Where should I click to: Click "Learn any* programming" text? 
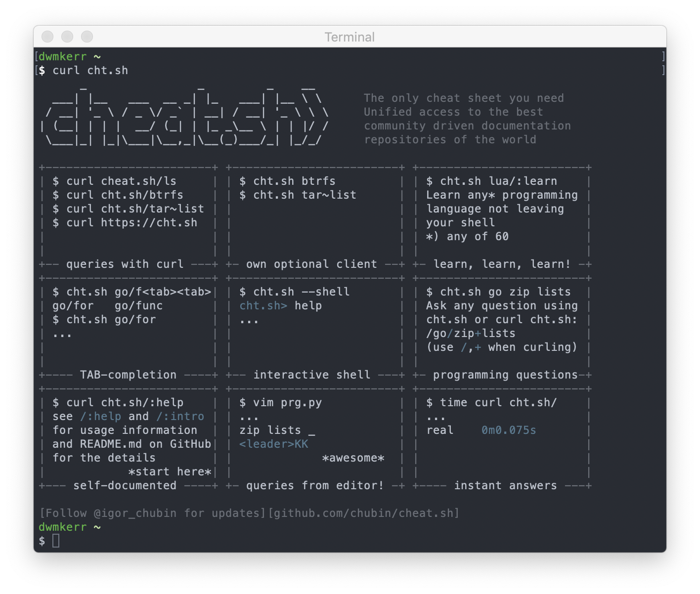coord(502,195)
